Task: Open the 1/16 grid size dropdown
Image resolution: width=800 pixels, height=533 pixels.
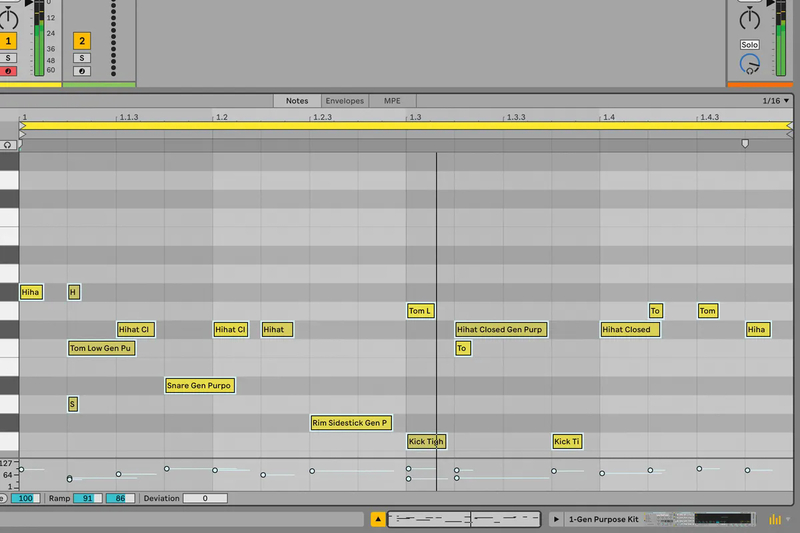Action: tap(776, 101)
